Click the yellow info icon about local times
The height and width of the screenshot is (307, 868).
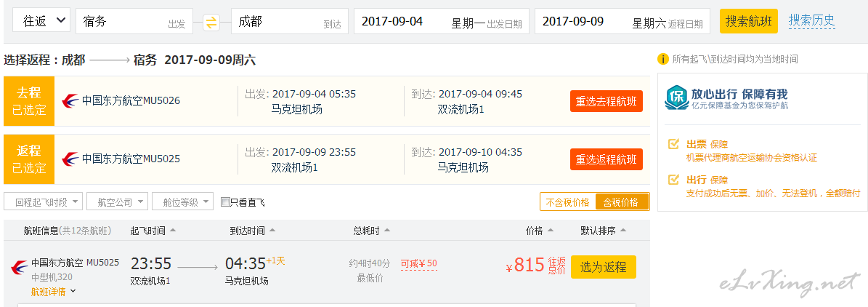(x=662, y=59)
